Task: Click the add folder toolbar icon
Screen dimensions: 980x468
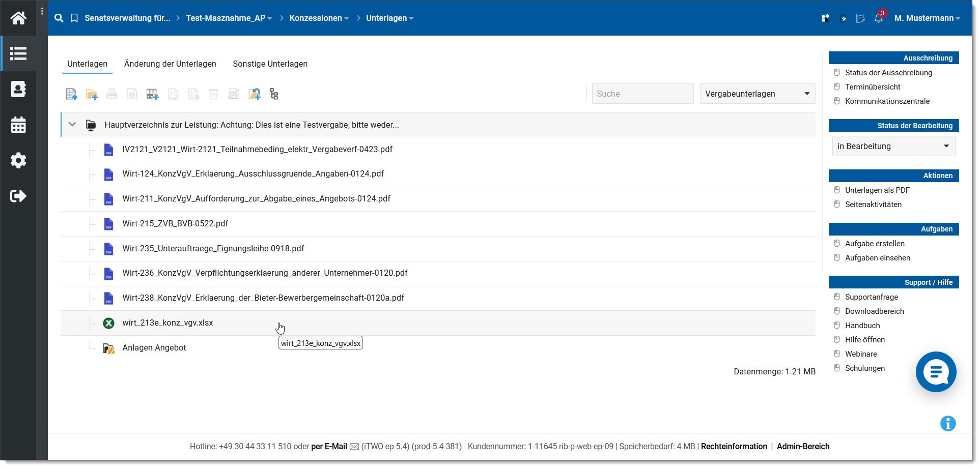Action: (x=92, y=94)
